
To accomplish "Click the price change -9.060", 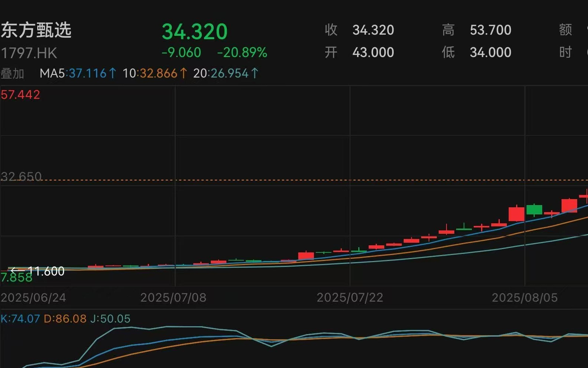I will tap(181, 53).
